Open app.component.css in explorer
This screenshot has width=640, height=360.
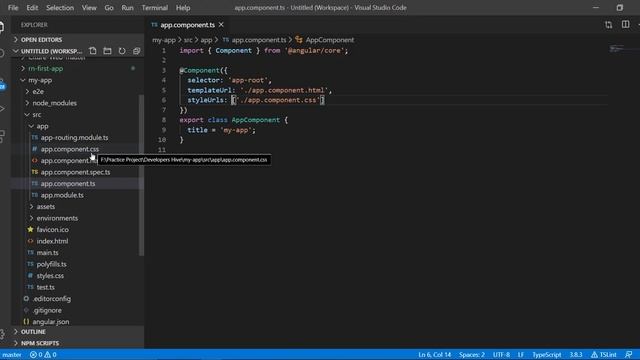pyautogui.click(x=69, y=149)
